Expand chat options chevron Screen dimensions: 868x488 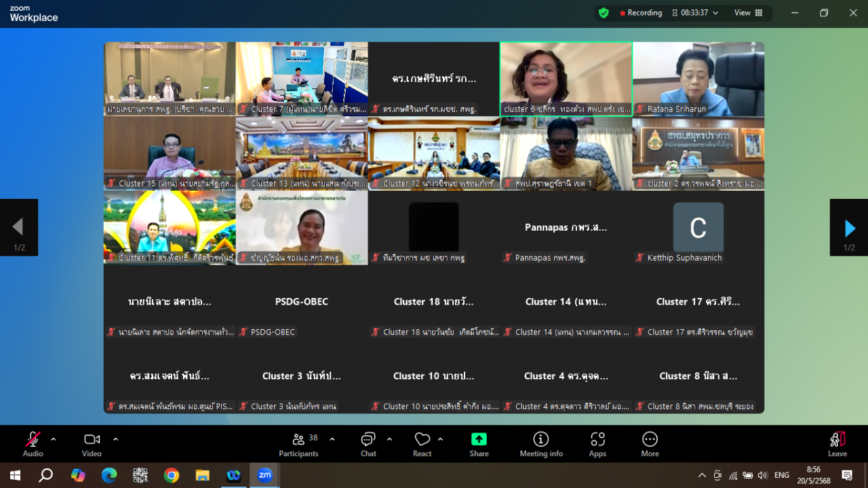[389, 438]
